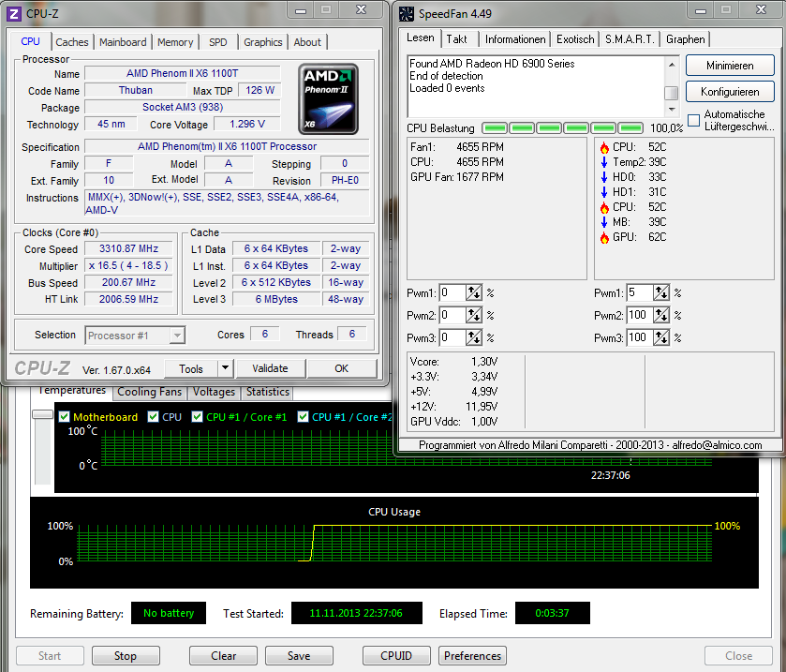Toggle the CPU #1 / Core #1 checkbox
This screenshot has width=786, height=672.
(x=197, y=417)
